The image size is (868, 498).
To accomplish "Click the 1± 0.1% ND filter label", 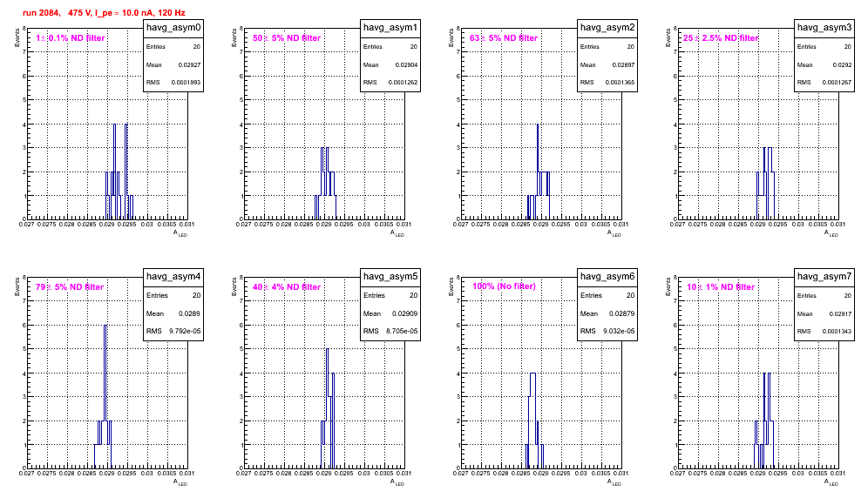I will tap(71, 38).
